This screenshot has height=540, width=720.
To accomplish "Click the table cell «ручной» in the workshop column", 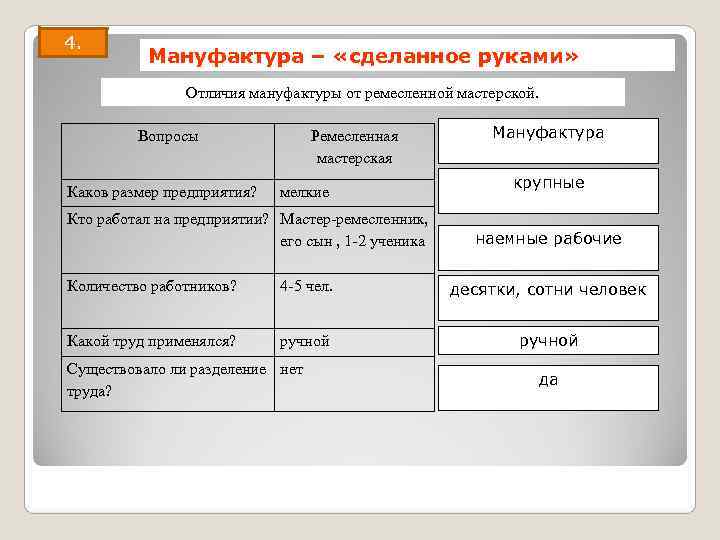I will [354, 342].
